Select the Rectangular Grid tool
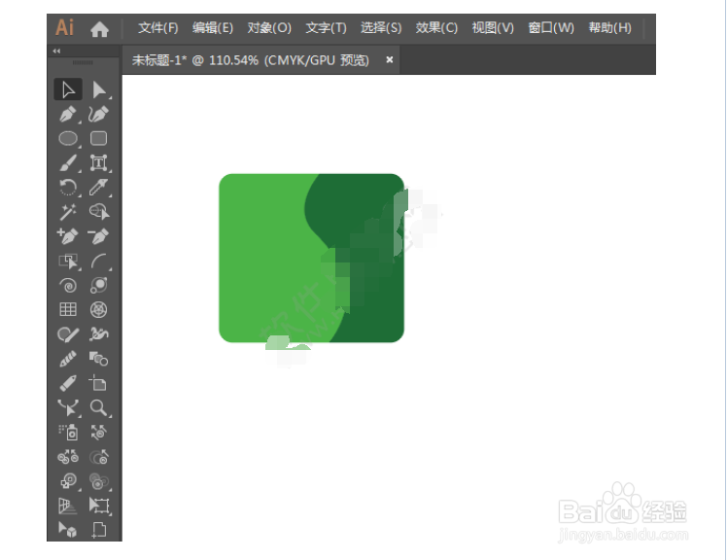 68,309
